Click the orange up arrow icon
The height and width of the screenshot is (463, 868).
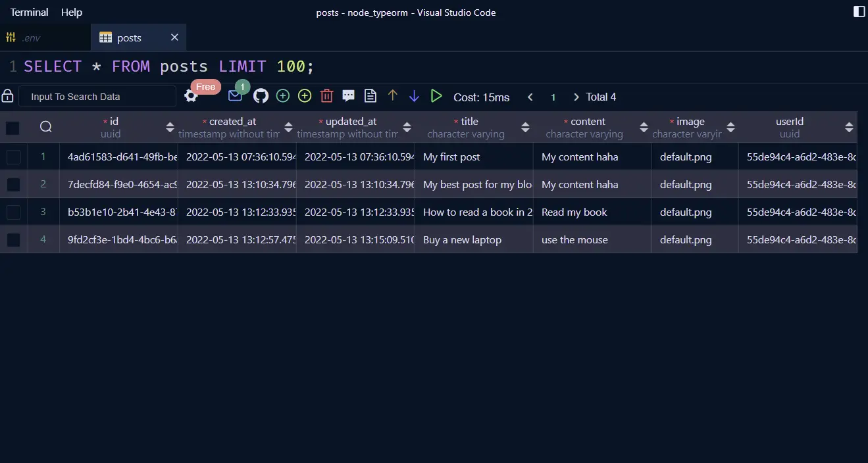click(x=393, y=96)
